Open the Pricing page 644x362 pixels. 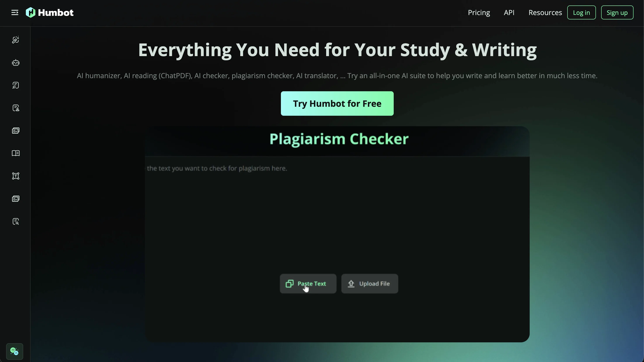(x=479, y=12)
